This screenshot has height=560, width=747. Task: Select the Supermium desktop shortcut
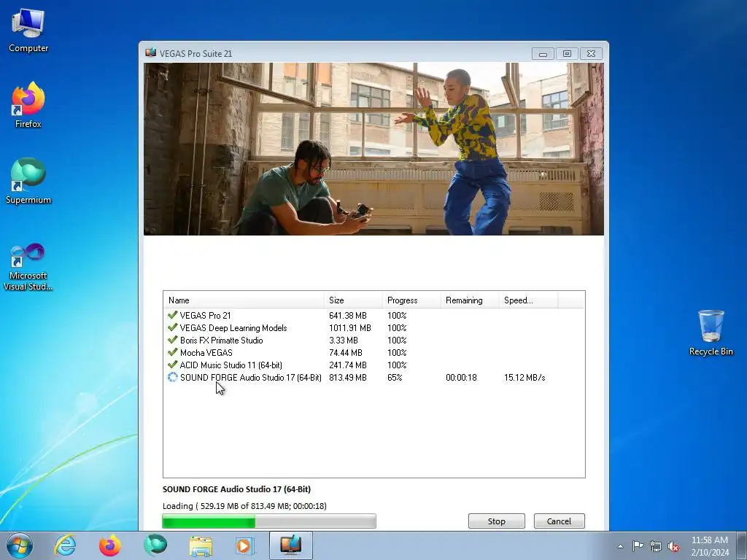pos(28,182)
